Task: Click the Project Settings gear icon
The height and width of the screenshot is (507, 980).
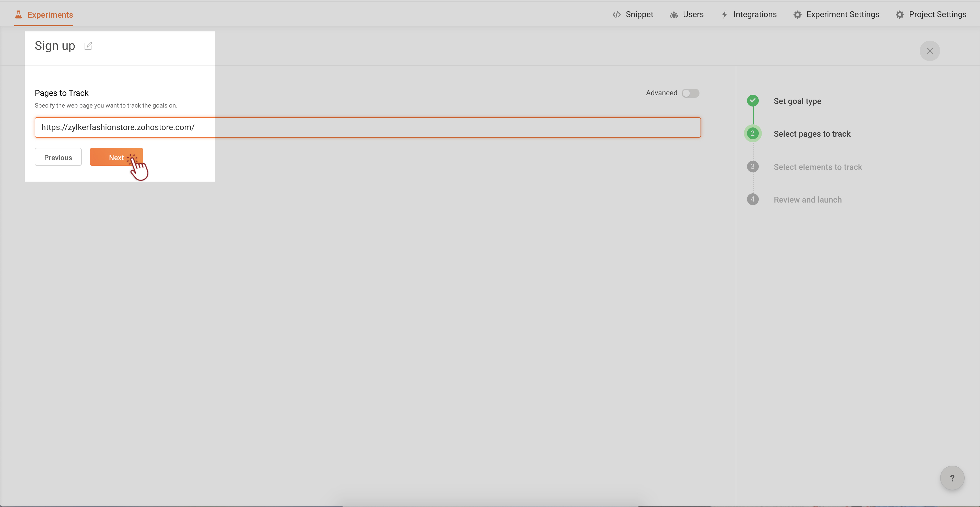Action: coord(899,15)
